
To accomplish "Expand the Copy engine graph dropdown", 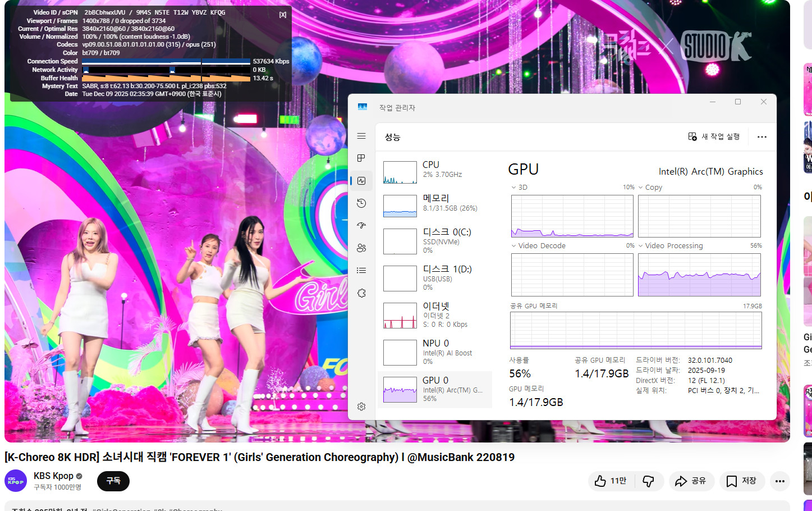I will 641,188.
